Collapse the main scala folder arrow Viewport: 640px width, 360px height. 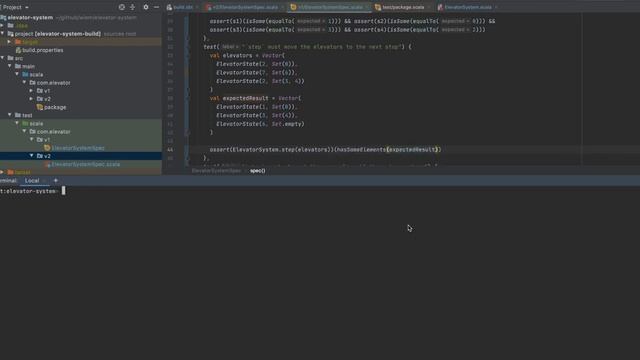click(x=17, y=74)
